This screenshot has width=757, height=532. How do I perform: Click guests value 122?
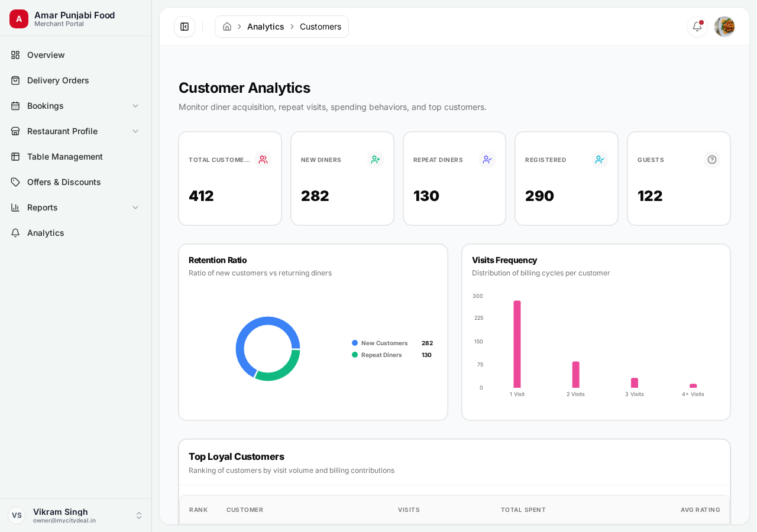pyautogui.click(x=650, y=196)
